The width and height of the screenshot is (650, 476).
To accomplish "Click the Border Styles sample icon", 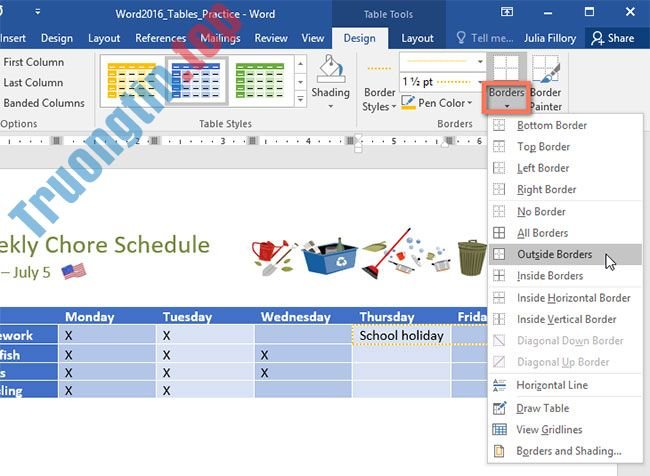I will point(379,68).
